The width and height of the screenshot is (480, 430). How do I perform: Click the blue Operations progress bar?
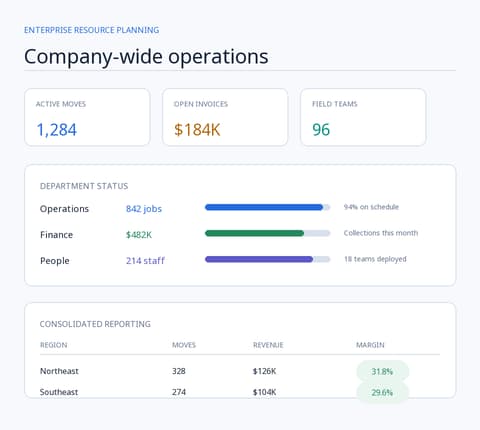267,207
